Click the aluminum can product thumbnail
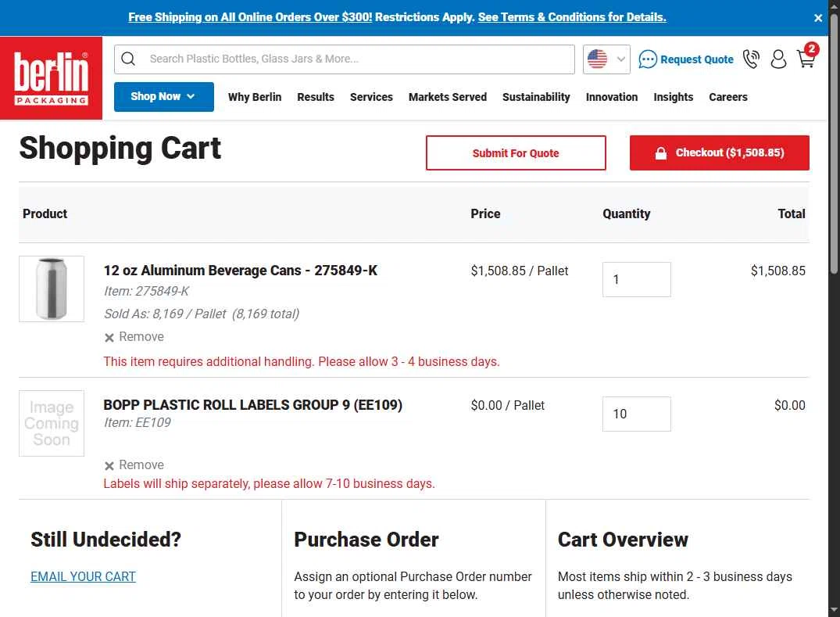This screenshot has width=840, height=617. 52,289
